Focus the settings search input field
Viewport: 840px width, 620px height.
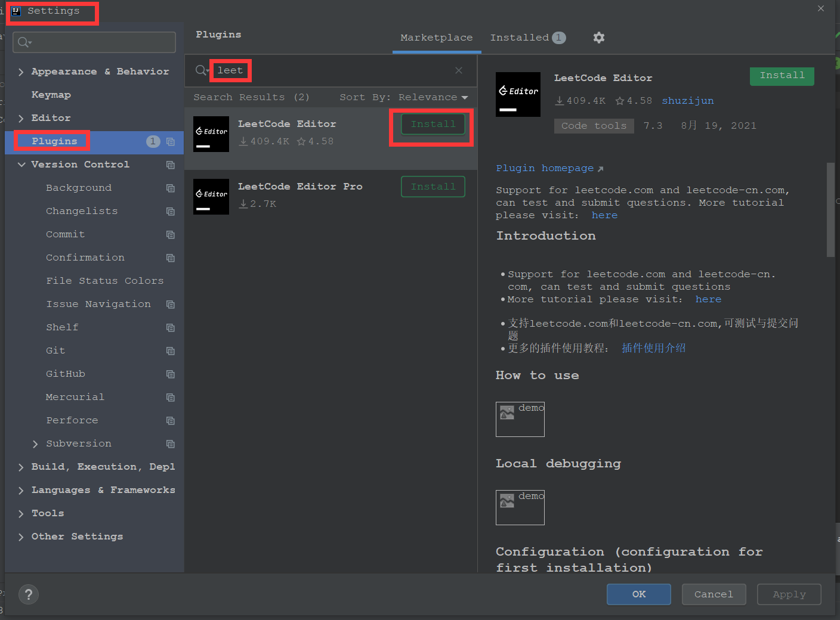pos(94,42)
